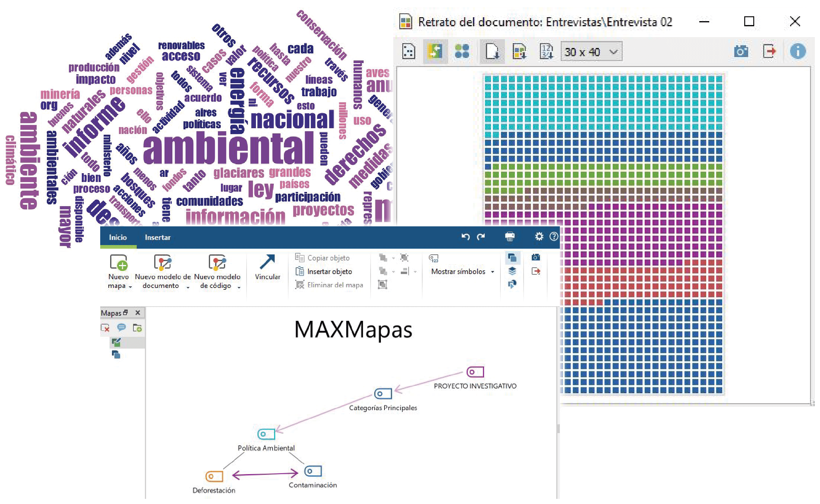Click the blue comment bubble icon in the Mapas panel
Screen dimensions: 820x504
(x=121, y=328)
